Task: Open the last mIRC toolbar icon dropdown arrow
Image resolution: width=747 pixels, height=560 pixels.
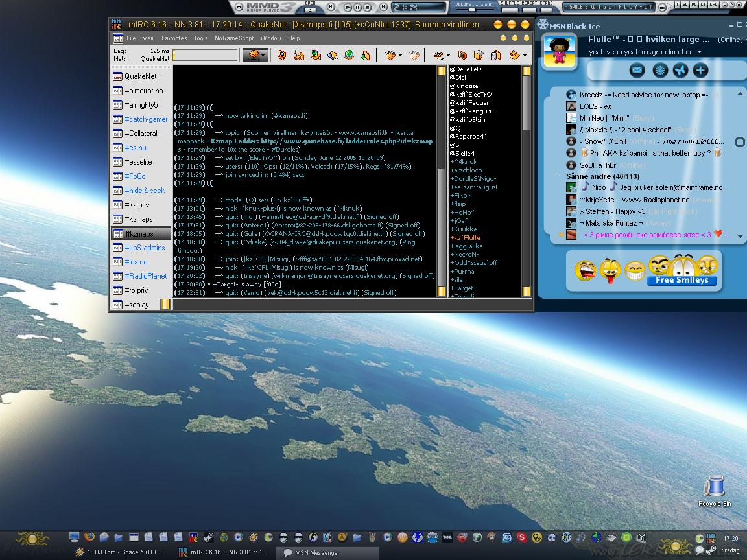Action: [525, 56]
